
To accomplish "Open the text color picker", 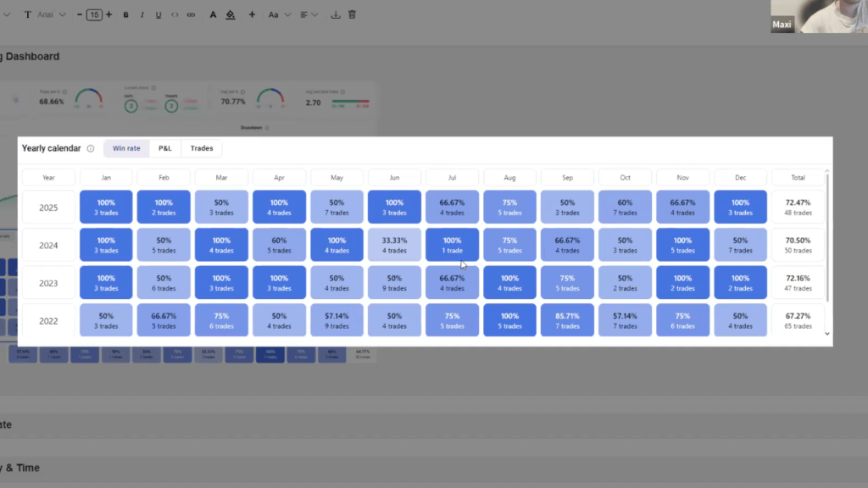I will tap(213, 14).
